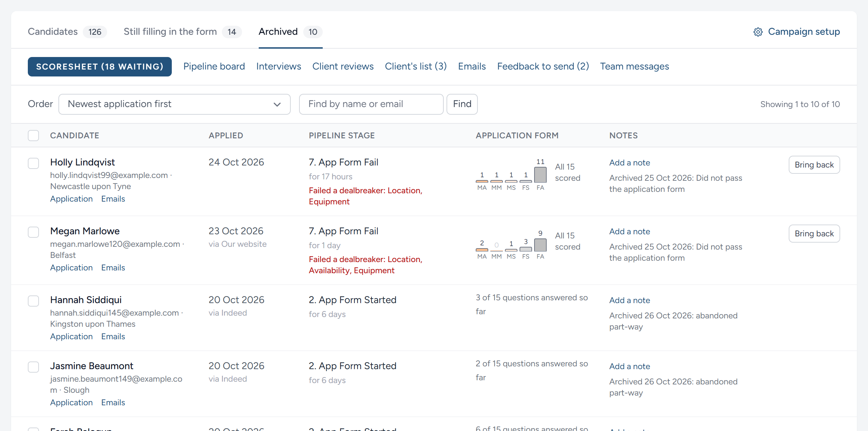Select Megan Marlowe's row checkbox
868x431 pixels.
point(33,232)
